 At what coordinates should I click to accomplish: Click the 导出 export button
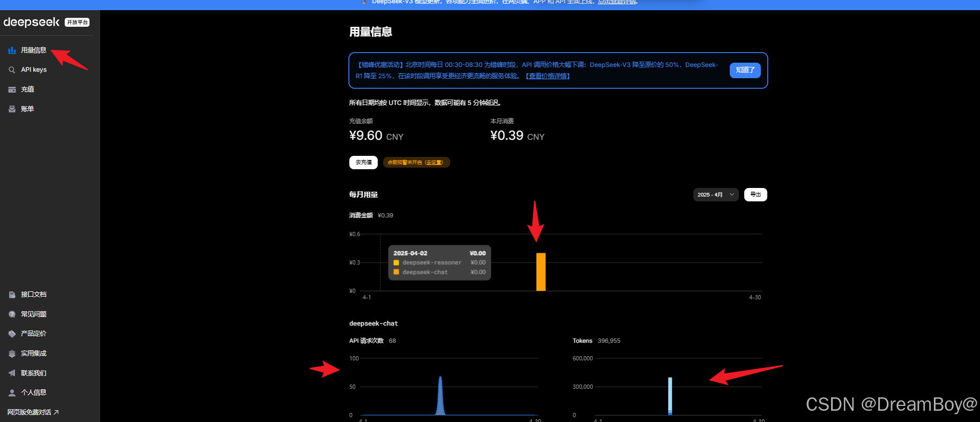[755, 194]
